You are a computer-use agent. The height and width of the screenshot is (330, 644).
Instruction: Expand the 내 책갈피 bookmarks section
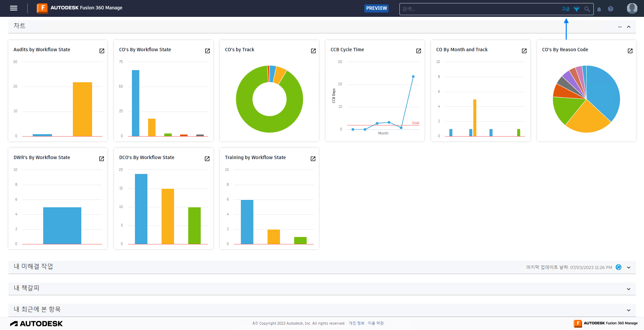coord(629,289)
